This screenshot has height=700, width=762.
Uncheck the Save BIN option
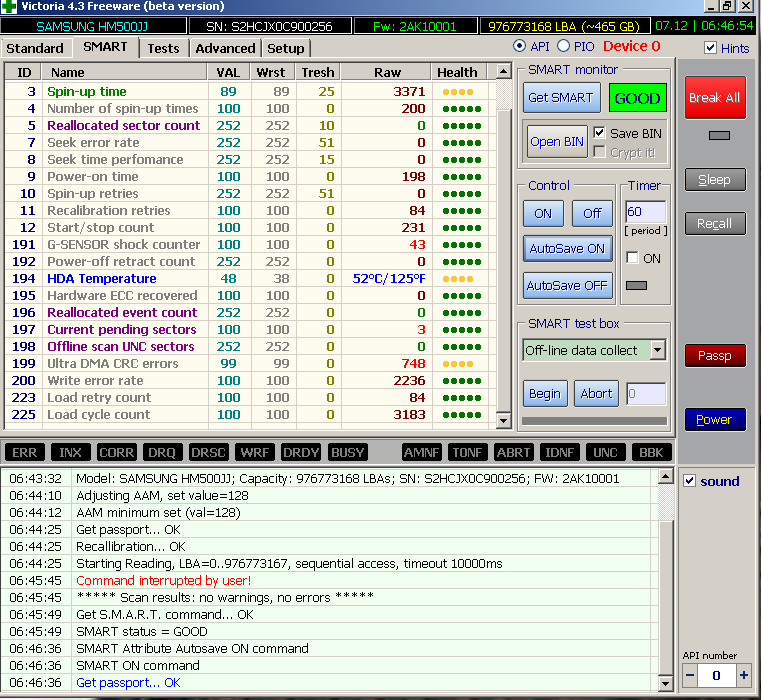click(x=600, y=133)
